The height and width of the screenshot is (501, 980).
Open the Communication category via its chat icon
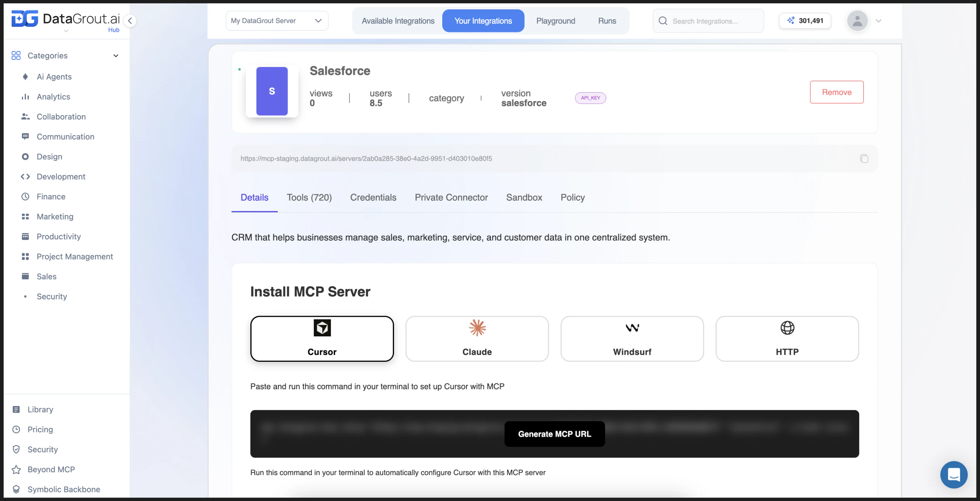(25, 136)
